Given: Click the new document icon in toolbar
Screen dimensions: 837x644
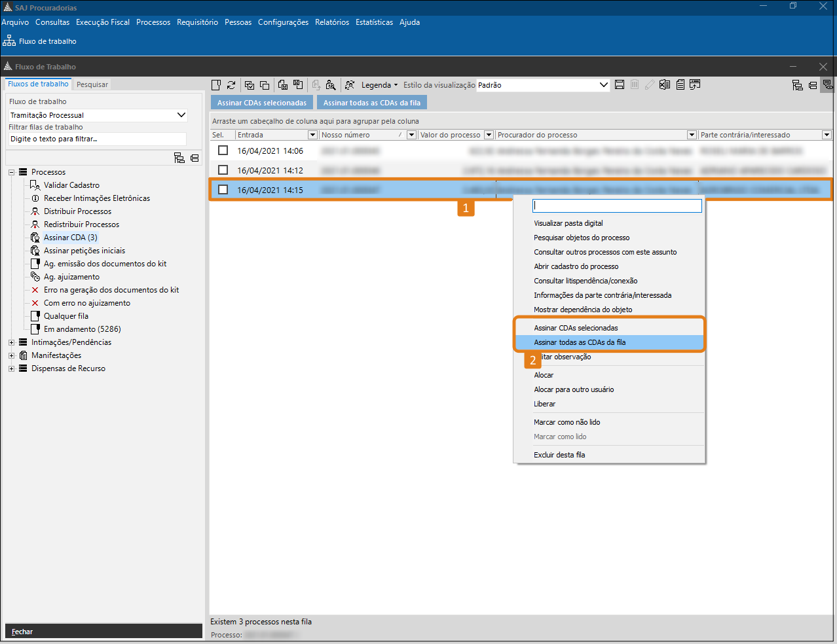Looking at the screenshot, I should click(x=216, y=85).
